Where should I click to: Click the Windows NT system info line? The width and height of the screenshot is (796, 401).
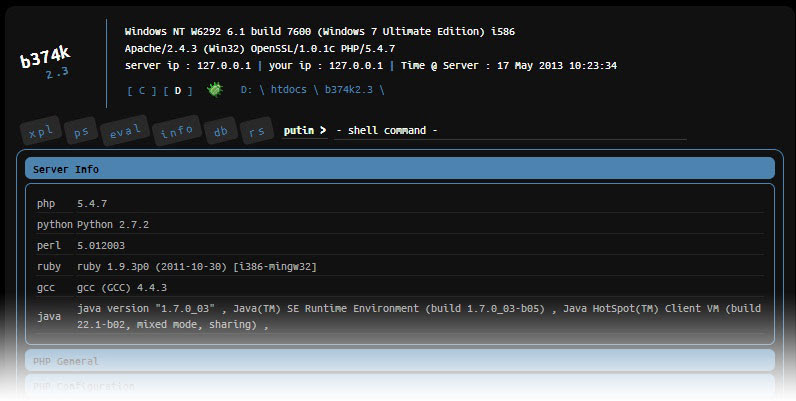click(x=320, y=31)
